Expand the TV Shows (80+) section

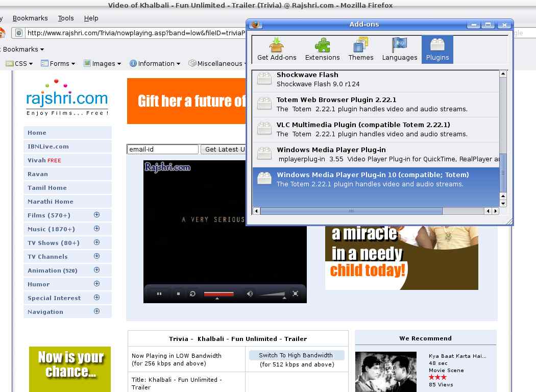tap(97, 242)
